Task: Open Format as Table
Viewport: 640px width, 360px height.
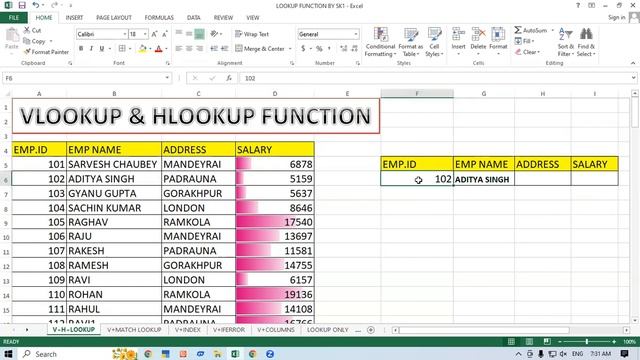Action: coord(411,42)
